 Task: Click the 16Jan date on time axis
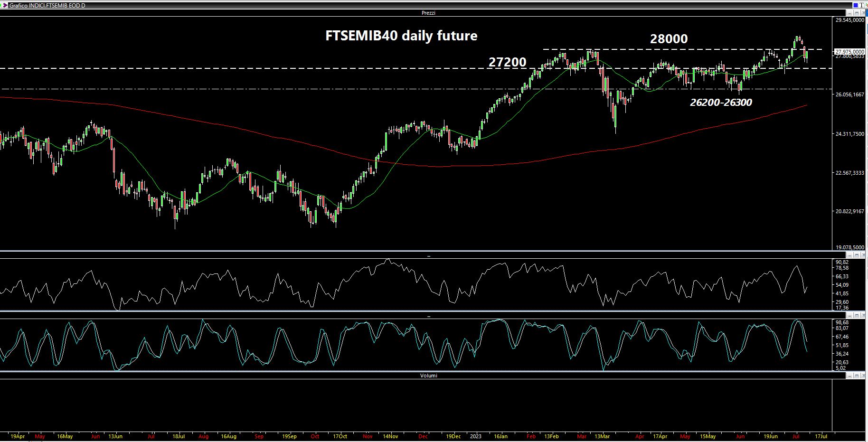500,436
